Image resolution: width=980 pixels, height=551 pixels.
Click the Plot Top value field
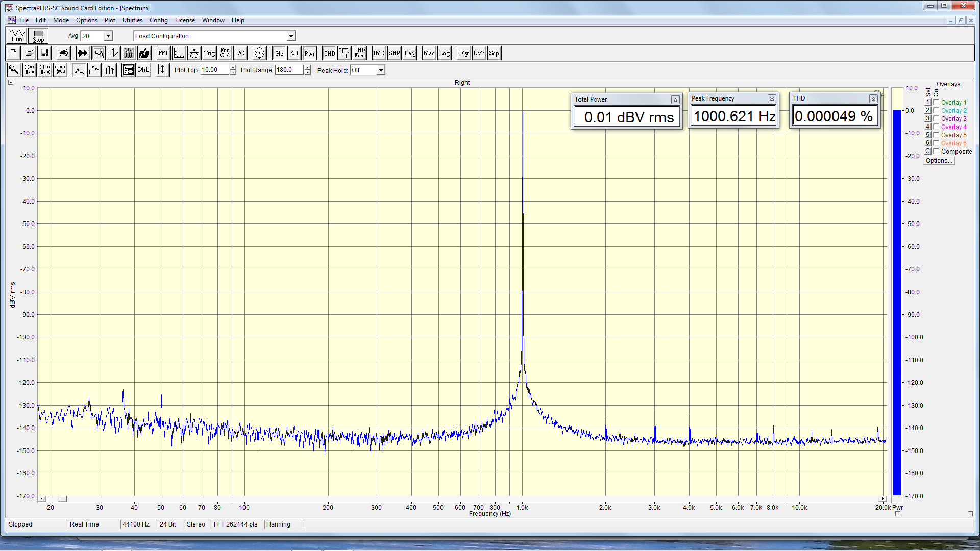tap(214, 70)
